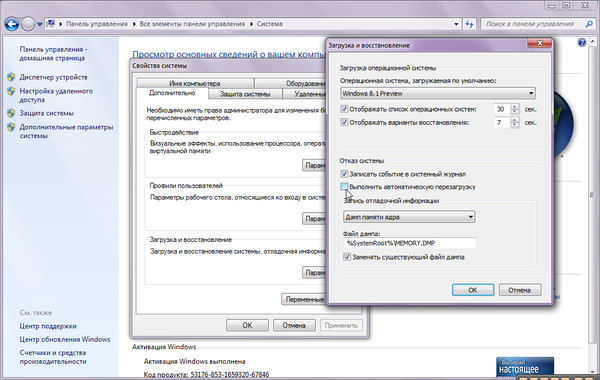Open recent pages dropdown arrow
This screenshot has height=380, width=600.
(39, 24)
